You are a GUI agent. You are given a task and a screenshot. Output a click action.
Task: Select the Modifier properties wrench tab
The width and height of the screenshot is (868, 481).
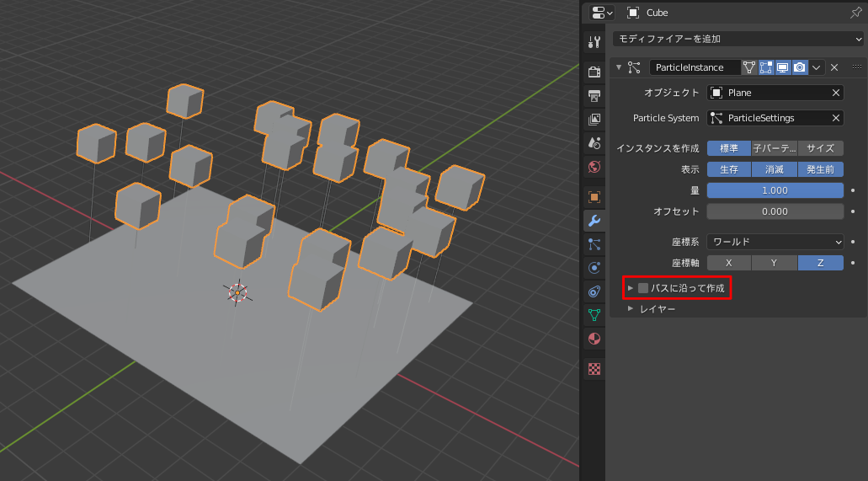point(594,221)
